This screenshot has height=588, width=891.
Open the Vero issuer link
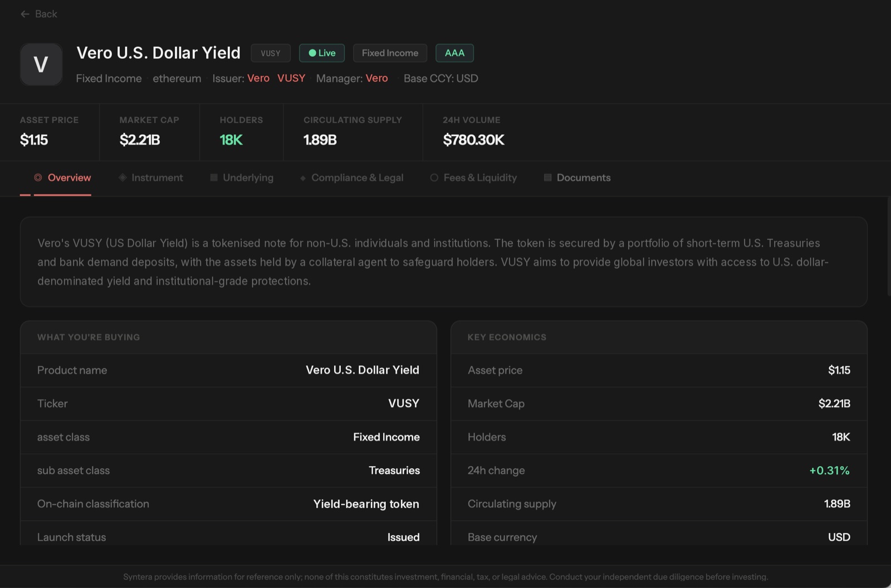pyautogui.click(x=258, y=79)
